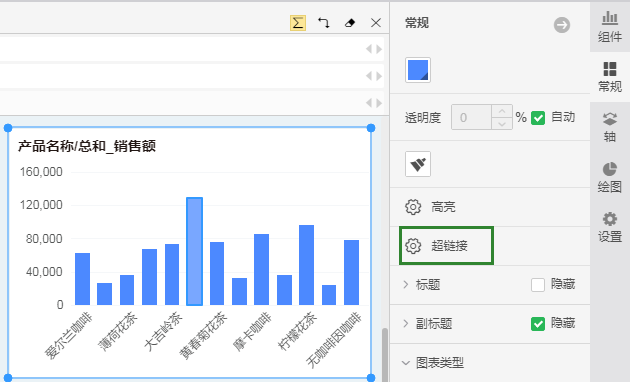Click the gear icon beside 高亮
630x382 pixels.
coord(413,207)
